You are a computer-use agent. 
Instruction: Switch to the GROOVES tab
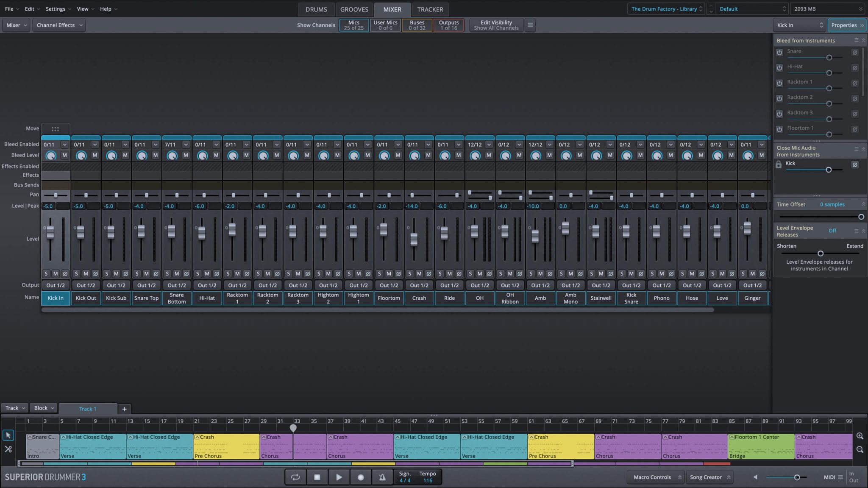354,9
